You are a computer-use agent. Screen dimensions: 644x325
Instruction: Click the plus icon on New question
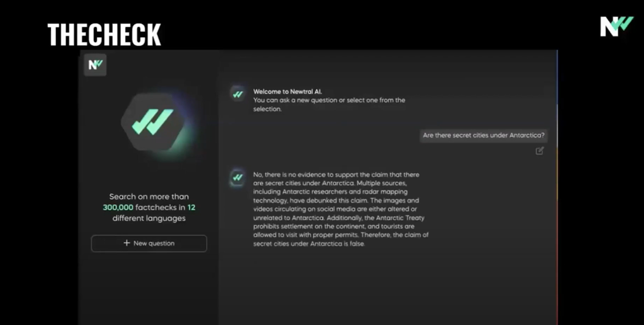pyautogui.click(x=127, y=243)
